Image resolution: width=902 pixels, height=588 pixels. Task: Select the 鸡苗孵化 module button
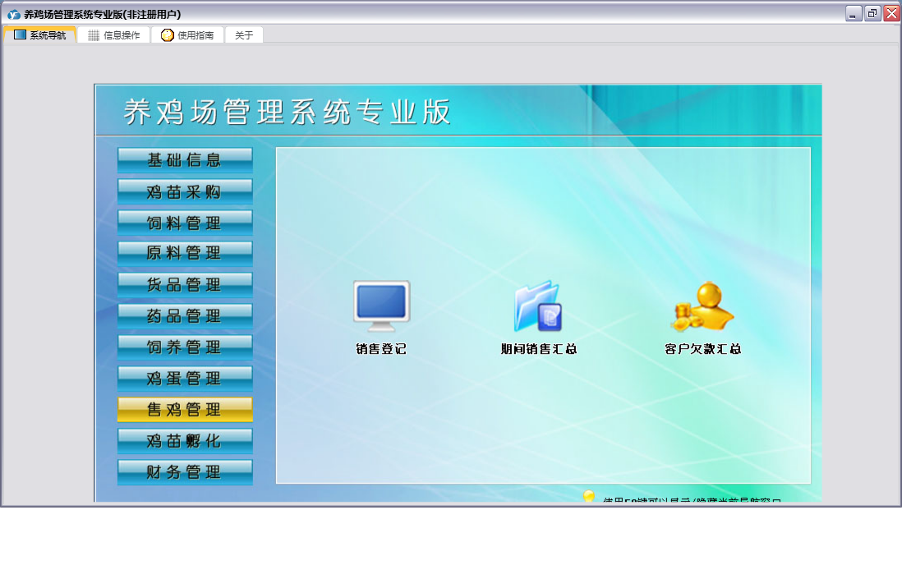(x=185, y=441)
